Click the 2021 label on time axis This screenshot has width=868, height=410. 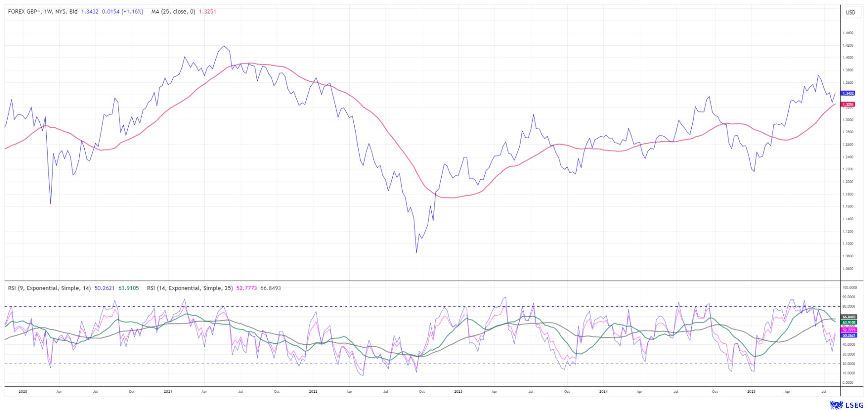tap(168, 391)
